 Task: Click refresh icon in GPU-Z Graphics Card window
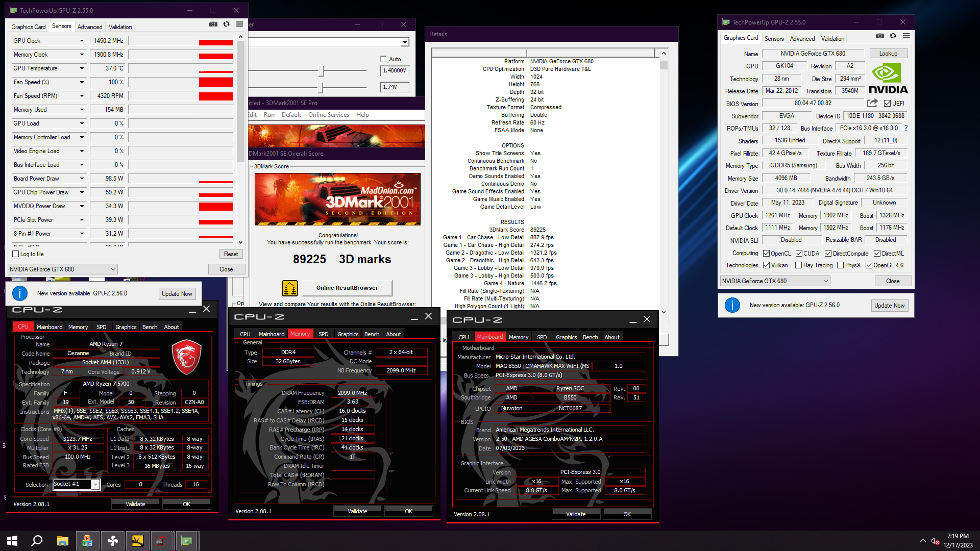893,36
